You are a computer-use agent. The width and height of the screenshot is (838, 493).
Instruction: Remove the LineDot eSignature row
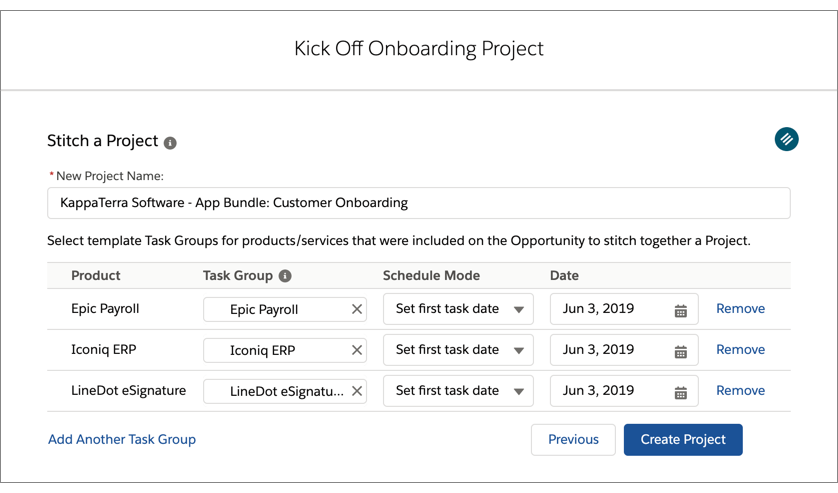pos(740,390)
